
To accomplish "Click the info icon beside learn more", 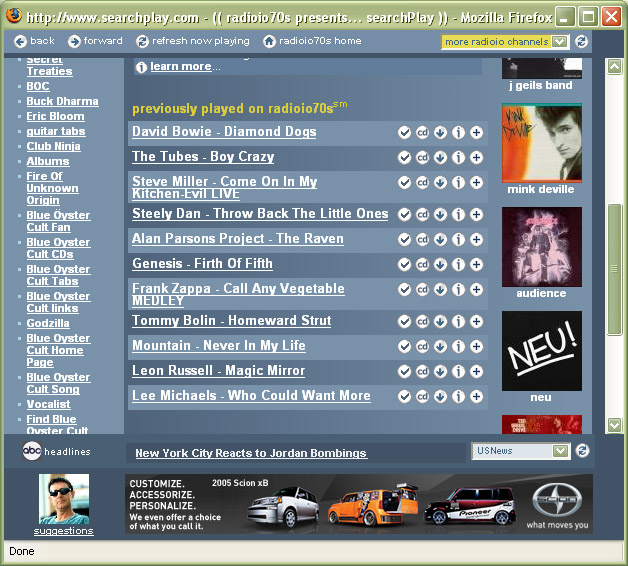I will (x=141, y=67).
